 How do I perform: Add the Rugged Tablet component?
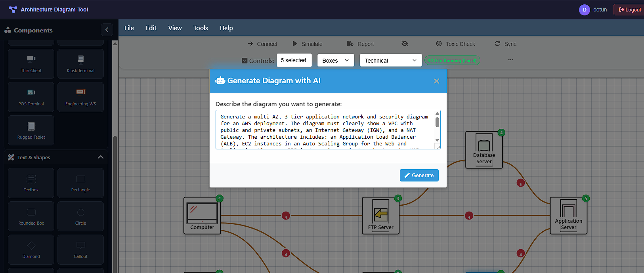[x=31, y=130]
